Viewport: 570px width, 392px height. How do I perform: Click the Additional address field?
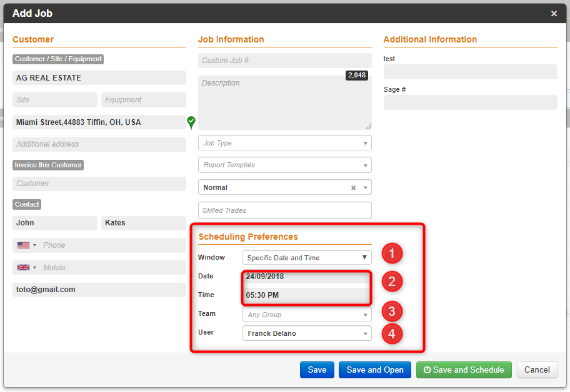(x=99, y=144)
